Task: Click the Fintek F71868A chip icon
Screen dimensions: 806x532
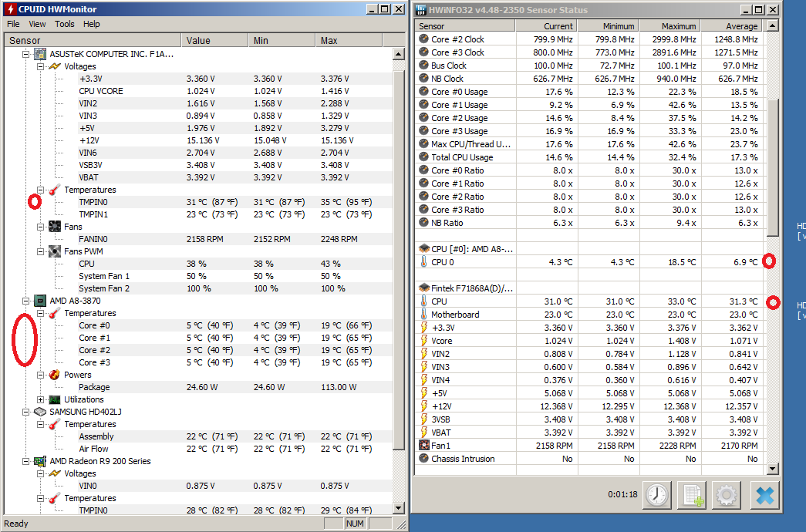Action: [x=424, y=288]
